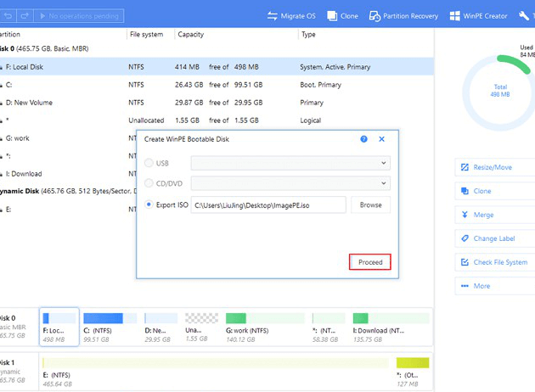Viewport: 535px width, 392px height.
Task: Click Merge in the right sidebar
Action: 482,215
